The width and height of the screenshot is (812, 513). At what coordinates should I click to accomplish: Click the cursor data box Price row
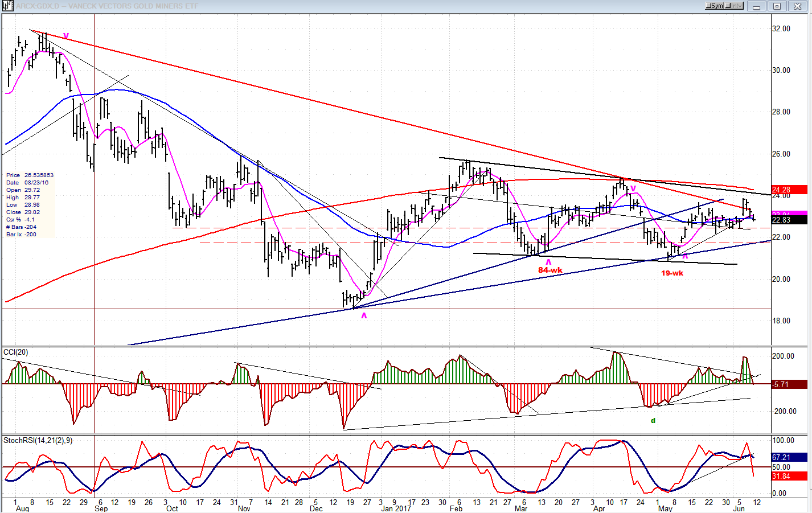[x=28, y=175]
